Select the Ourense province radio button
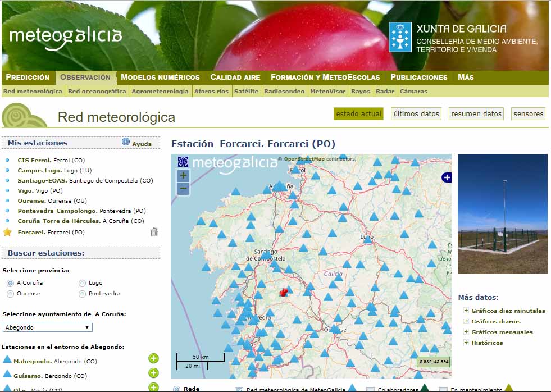Screen dimensions: 551x392 point(10,294)
